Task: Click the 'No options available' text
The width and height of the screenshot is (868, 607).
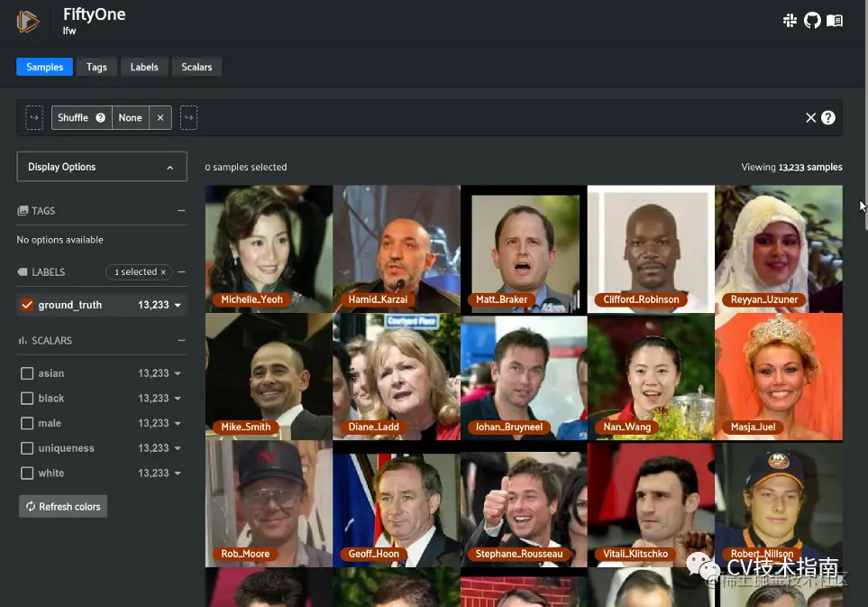Action: pos(59,240)
